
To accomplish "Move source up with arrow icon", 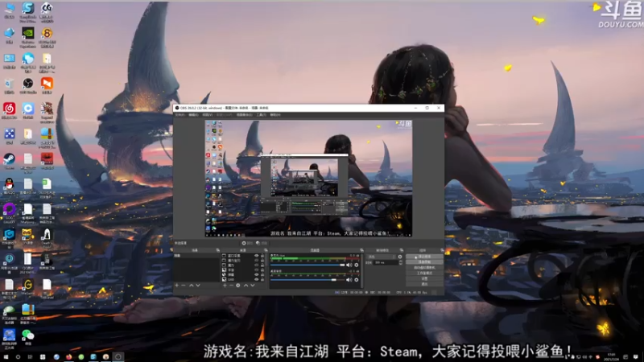I will point(246,286).
